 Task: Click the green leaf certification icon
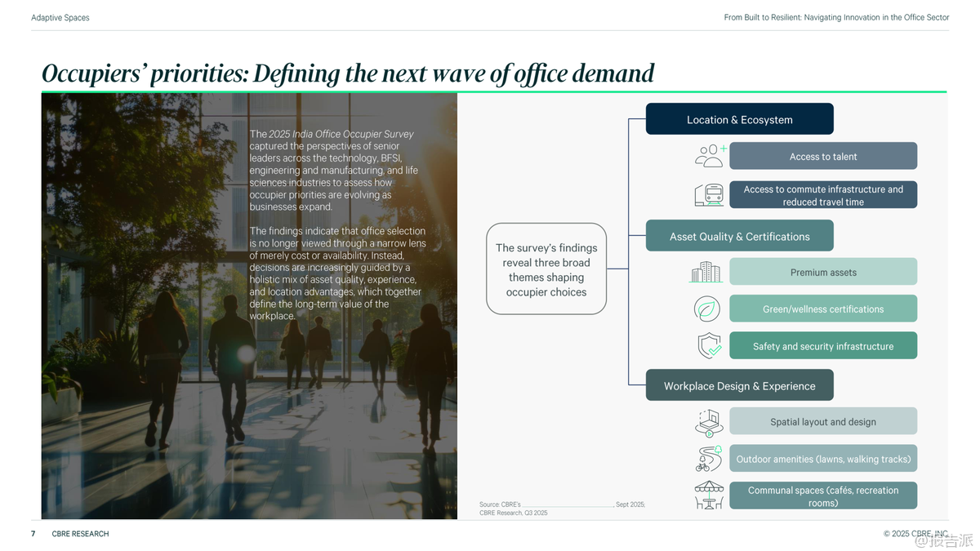click(x=707, y=309)
